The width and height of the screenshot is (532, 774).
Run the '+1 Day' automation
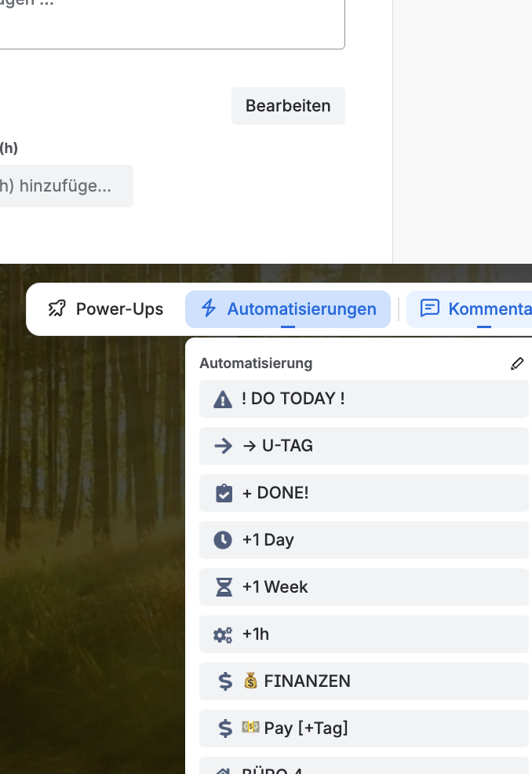tap(364, 540)
